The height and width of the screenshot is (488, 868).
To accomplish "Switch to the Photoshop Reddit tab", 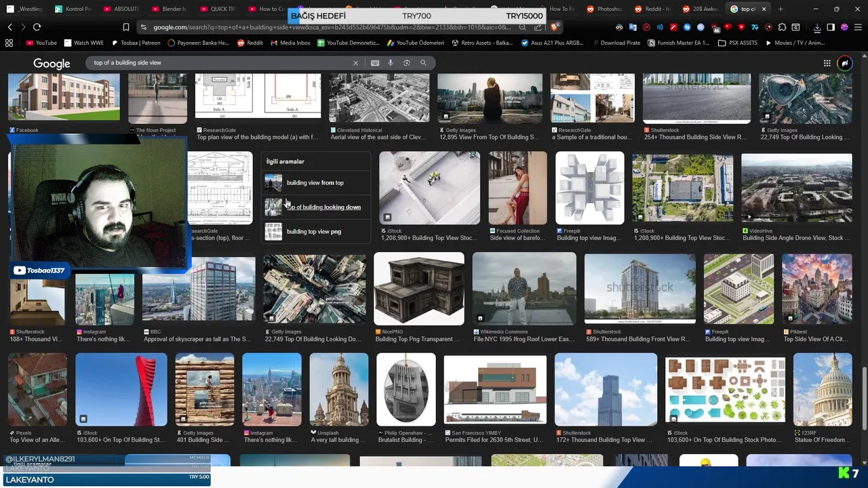I will [x=604, y=9].
